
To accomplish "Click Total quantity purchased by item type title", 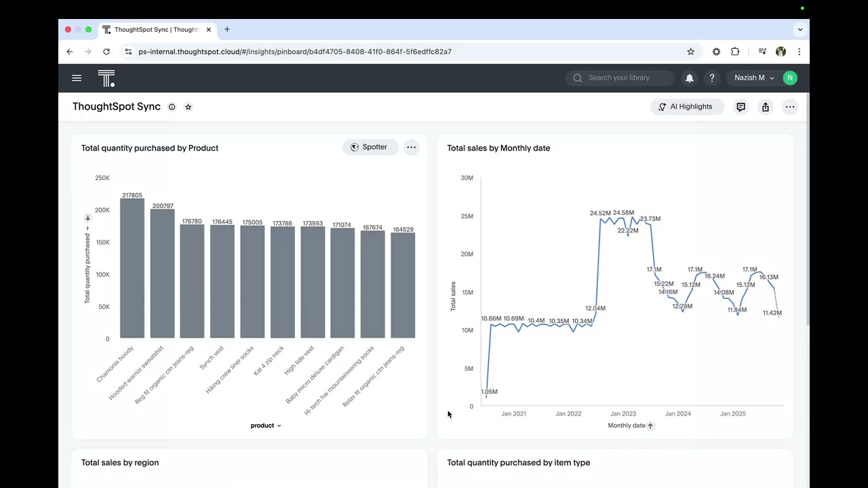I will tap(519, 462).
